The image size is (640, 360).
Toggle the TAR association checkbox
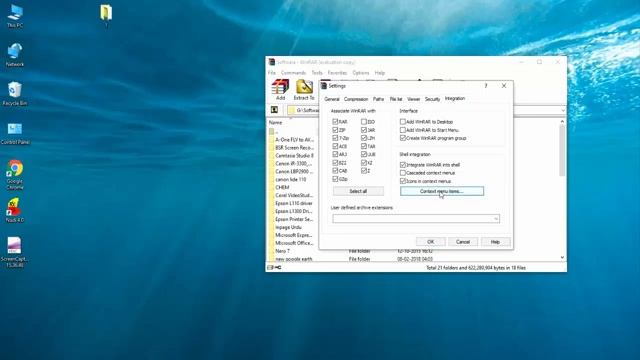[364, 146]
